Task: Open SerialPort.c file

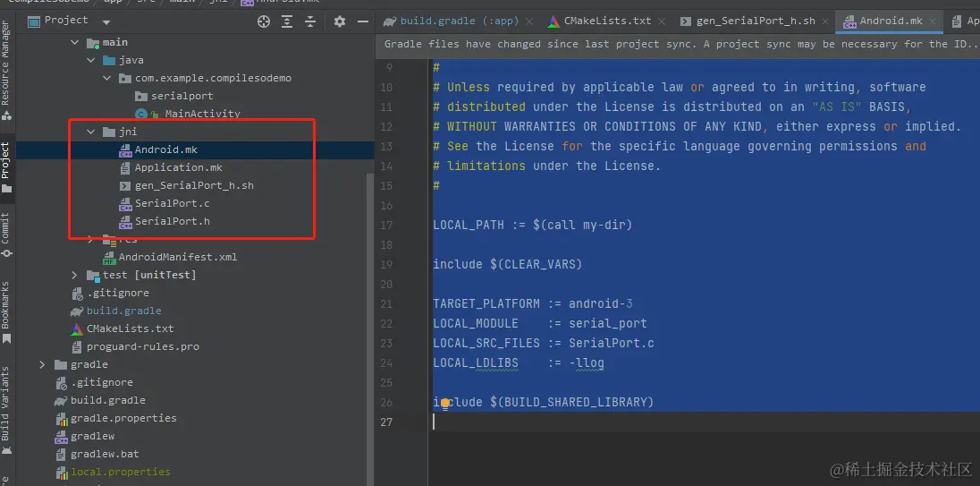Action: (x=172, y=204)
